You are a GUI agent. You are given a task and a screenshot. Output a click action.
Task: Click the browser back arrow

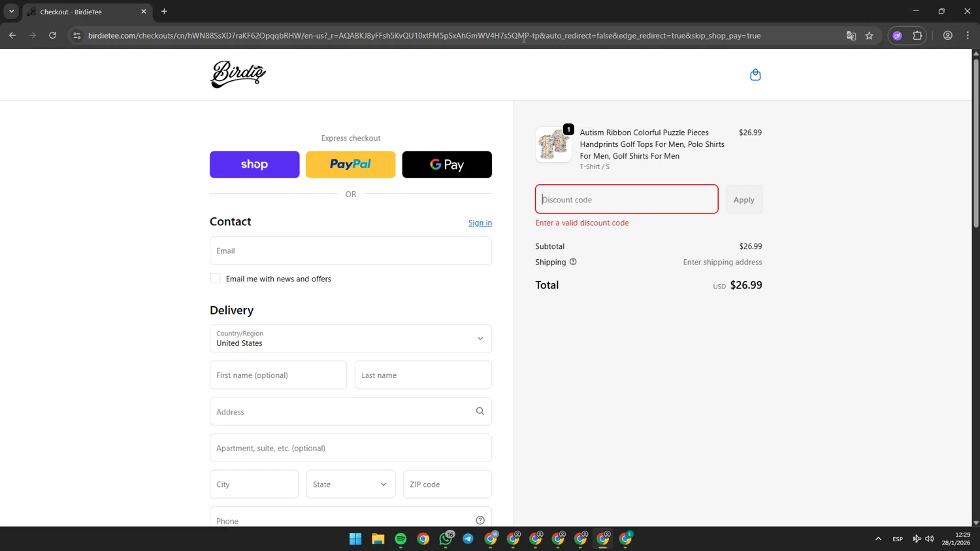click(12, 35)
